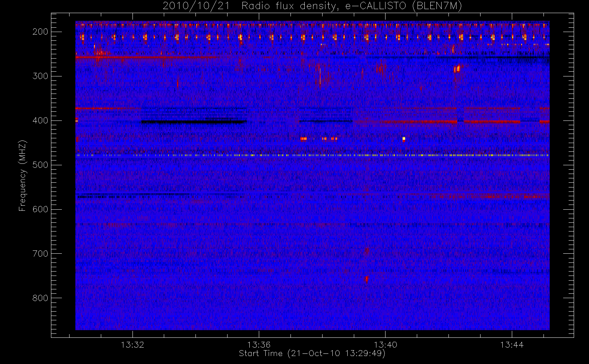
Task: Click the bright yellow spot near 440 MHz
Action: pos(404,138)
